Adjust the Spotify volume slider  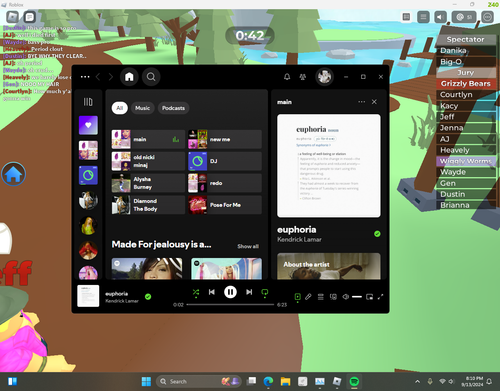tap(357, 297)
